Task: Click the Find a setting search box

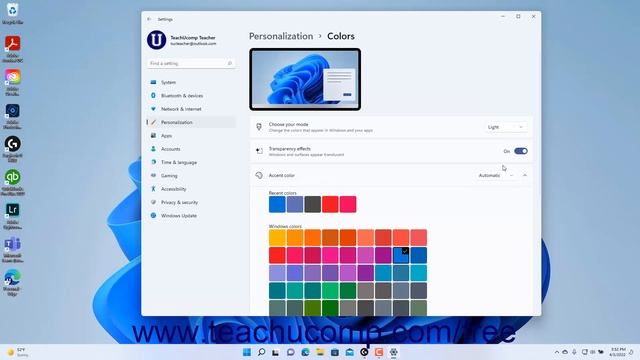Action: pos(191,63)
